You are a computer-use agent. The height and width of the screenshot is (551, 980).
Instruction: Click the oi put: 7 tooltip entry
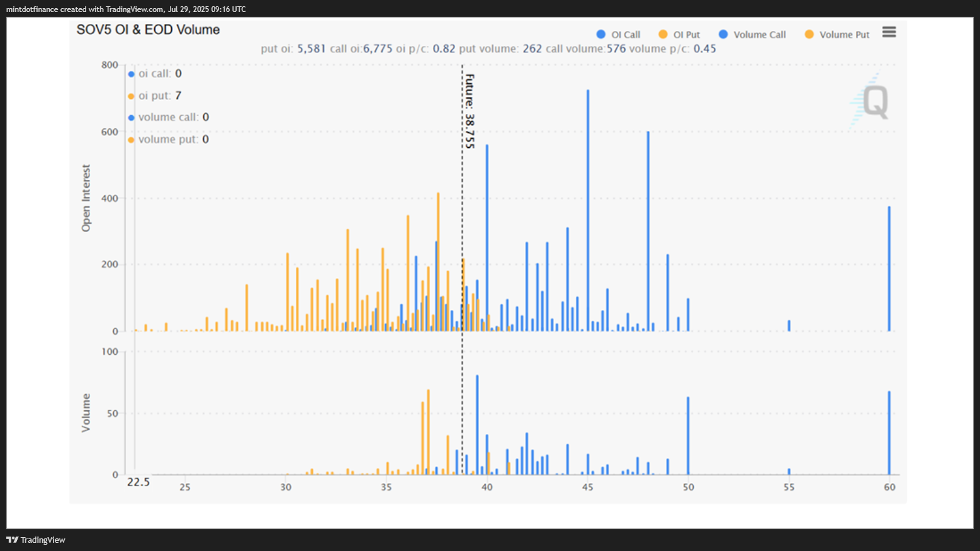[x=155, y=96]
